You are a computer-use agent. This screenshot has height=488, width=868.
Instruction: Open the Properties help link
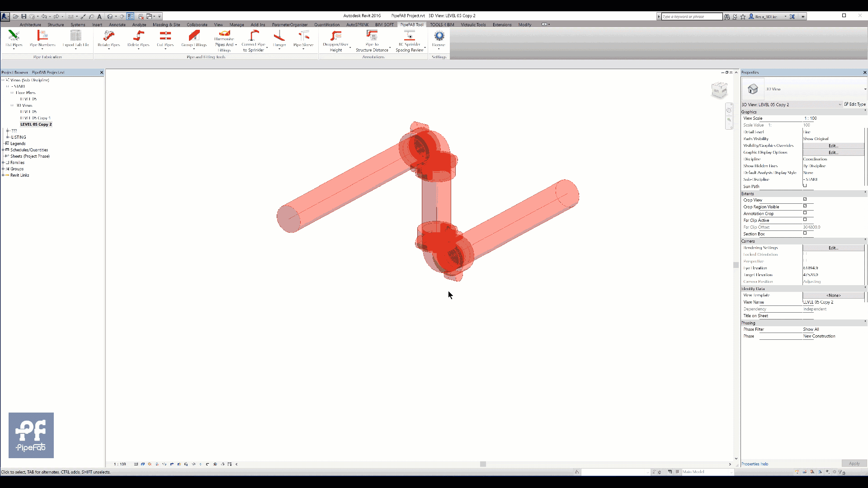coord(755,464)
